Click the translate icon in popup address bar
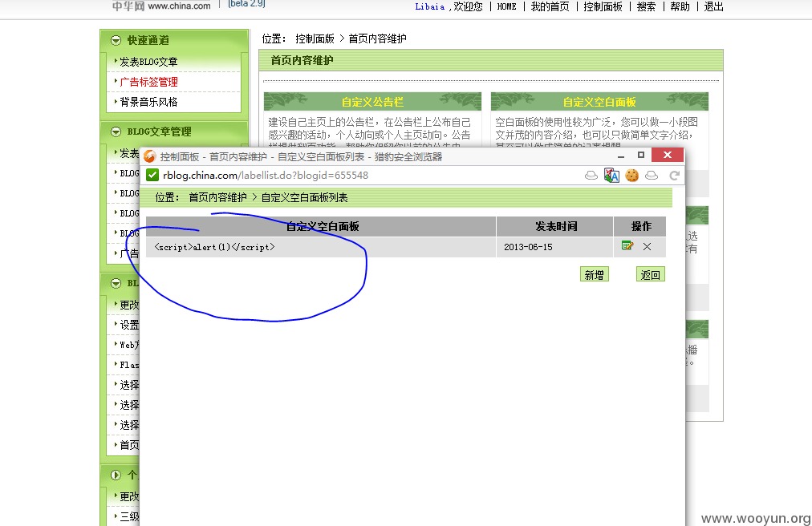The width and height of the screenshot is (812, 526). tap(611, 176)
